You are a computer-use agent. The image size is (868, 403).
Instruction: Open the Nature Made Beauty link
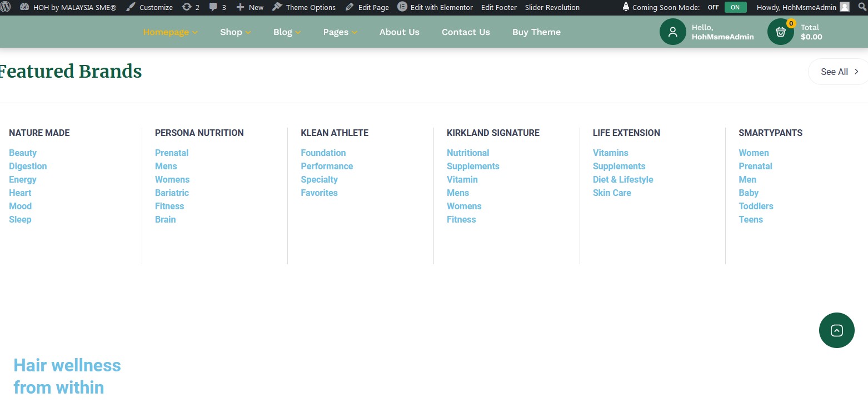[x=23, y=153]
